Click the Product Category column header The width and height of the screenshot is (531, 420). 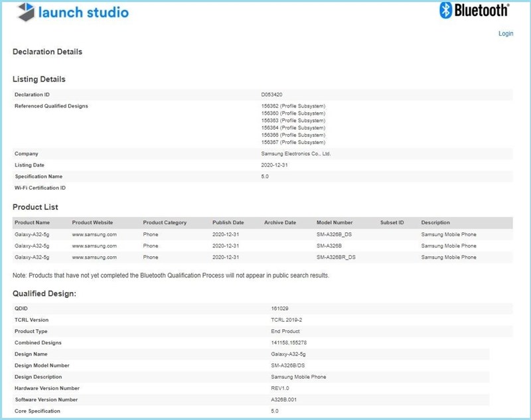pyautogui.click(x=165, y=223)
